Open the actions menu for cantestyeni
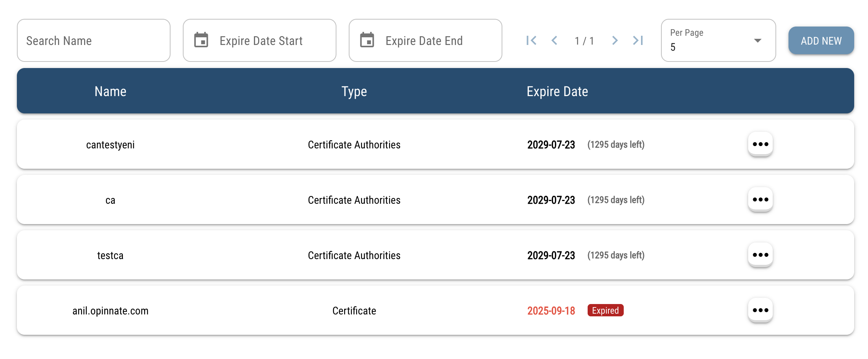Viewport: 868px width, 359px height. click(760, 144)
